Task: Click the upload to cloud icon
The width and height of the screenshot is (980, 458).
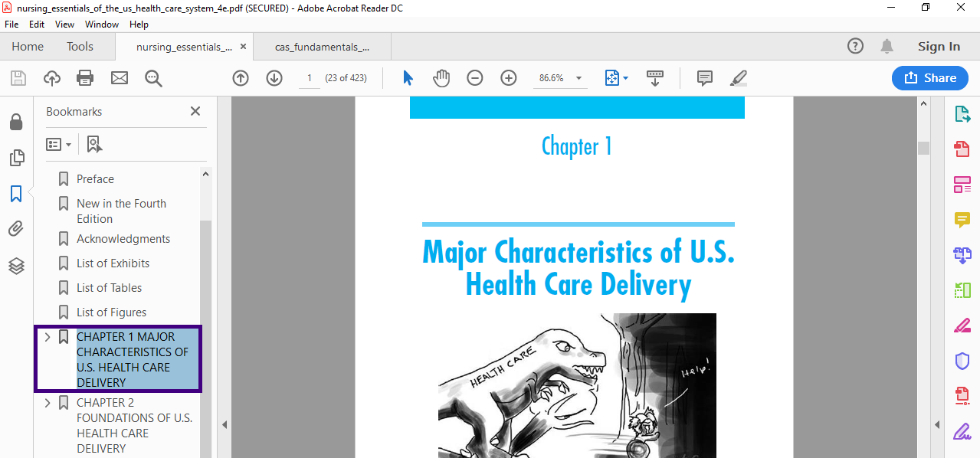Action: coord(51,78)
